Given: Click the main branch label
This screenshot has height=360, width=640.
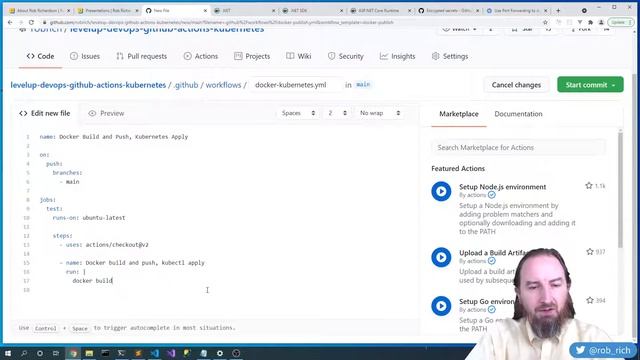Looking at the screenshot, I should pos(363,84).
